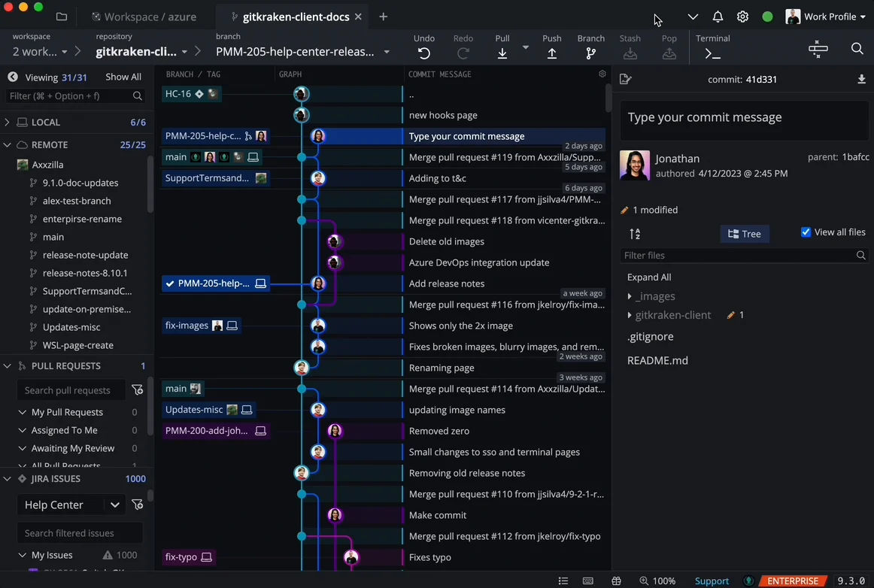Image resolution: width=874 pixels, height=588 pixels.
Task: Expand the _images folder
Action: point(630,296)
